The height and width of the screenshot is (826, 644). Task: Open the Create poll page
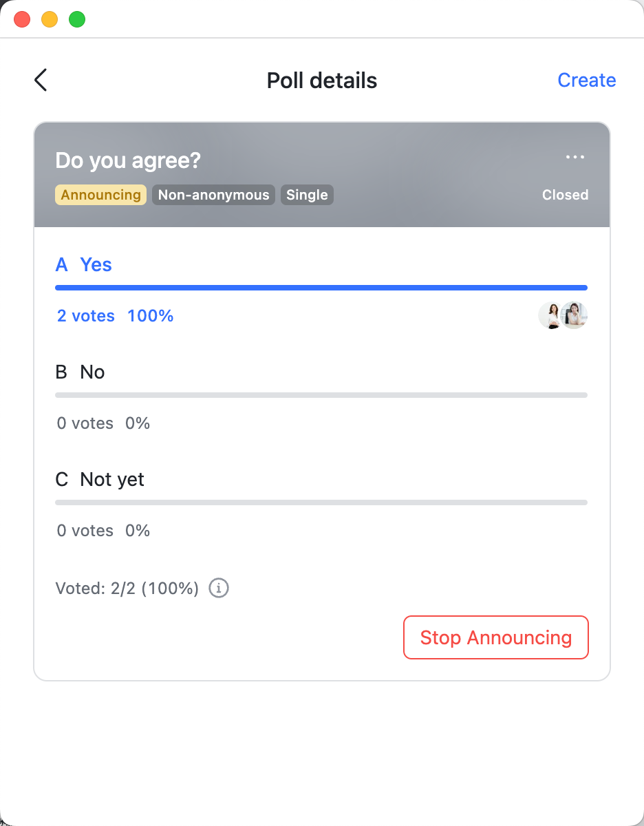[x=586, y=80]
